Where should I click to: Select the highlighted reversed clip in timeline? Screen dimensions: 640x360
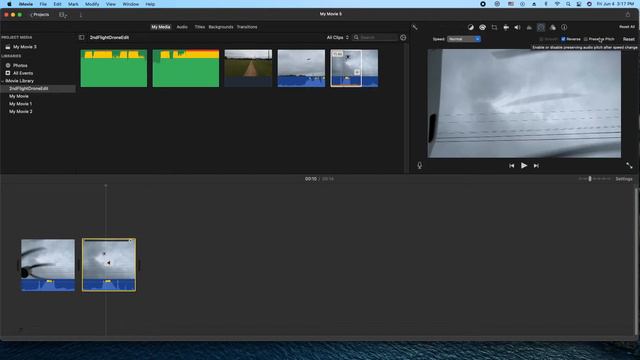109,265
